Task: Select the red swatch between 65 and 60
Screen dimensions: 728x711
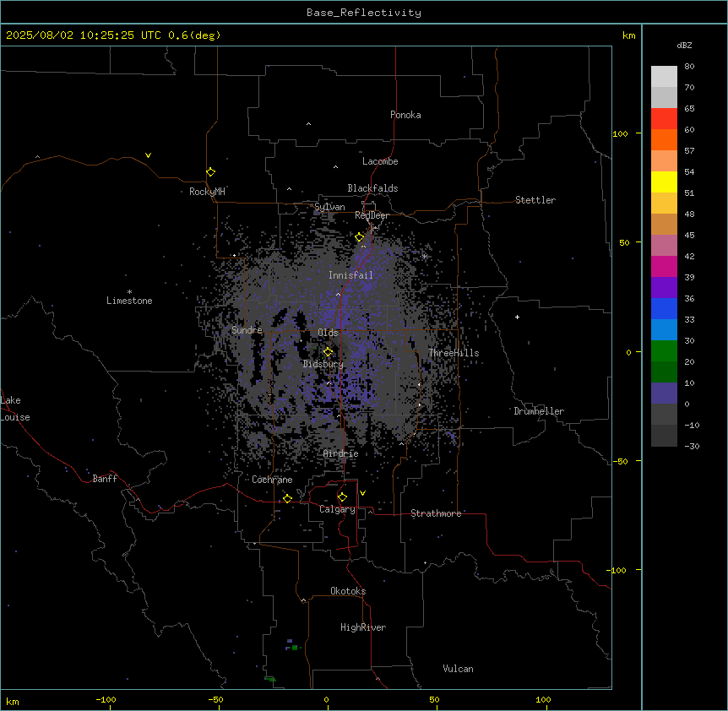Action: (664, 119)
